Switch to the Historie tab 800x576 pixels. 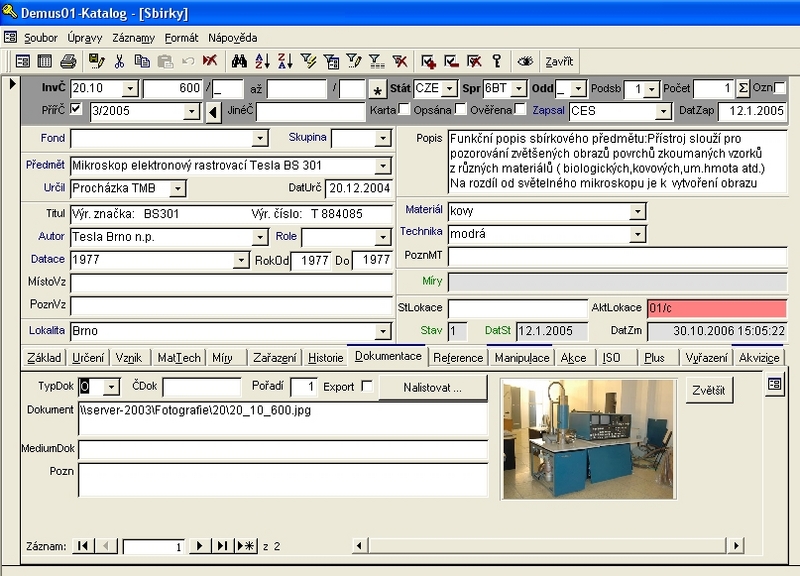(x=326, y=358)
